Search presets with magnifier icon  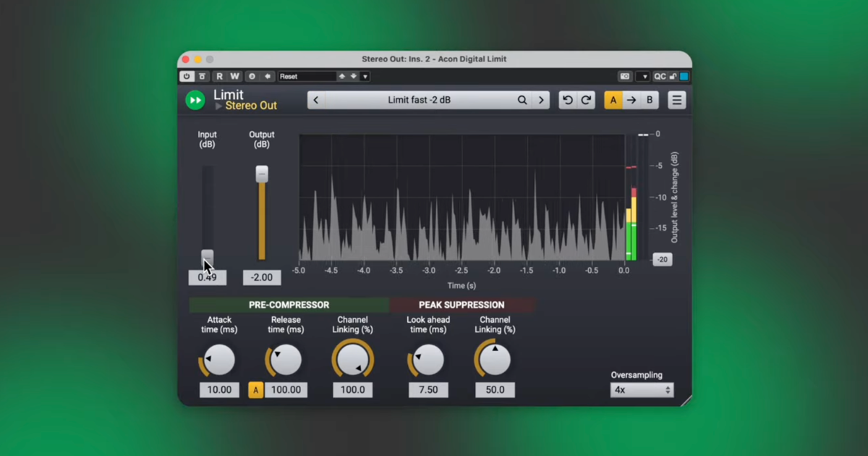522,100
